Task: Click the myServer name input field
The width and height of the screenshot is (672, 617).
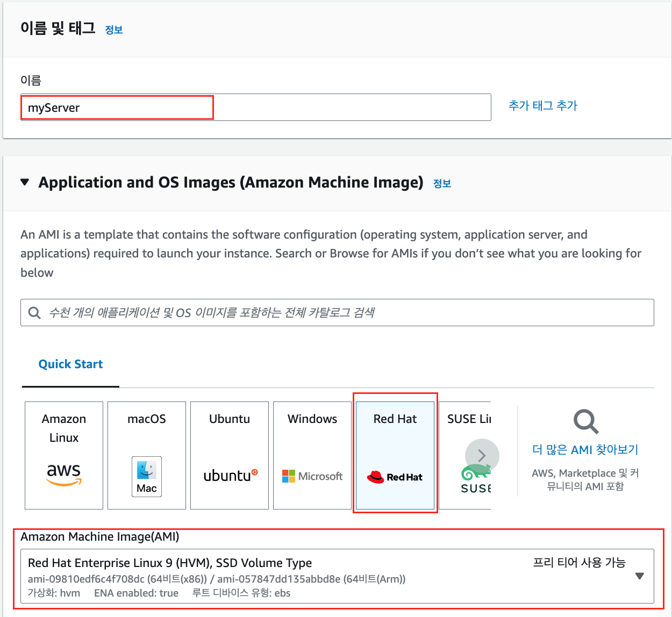Action: [256, 107]
